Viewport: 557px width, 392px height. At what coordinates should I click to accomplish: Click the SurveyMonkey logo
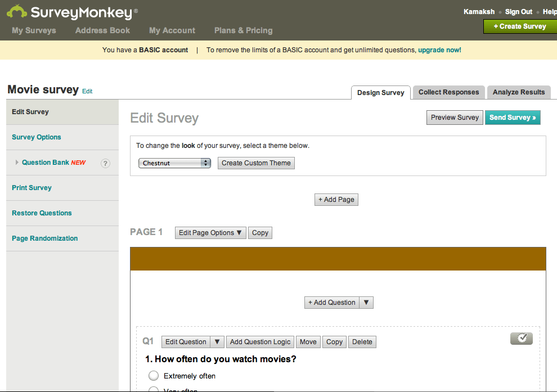[x=72, y=12]
